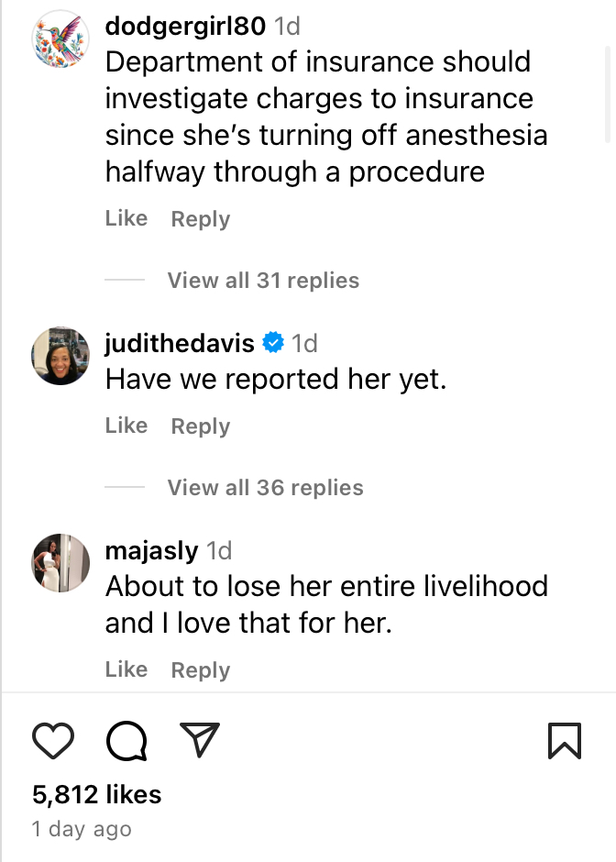
Task: Reply to majasly's comment
Action: click(x=200, y=670)
